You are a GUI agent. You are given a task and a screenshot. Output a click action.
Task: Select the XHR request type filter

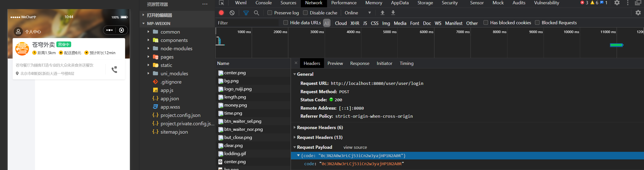[355, 23]
